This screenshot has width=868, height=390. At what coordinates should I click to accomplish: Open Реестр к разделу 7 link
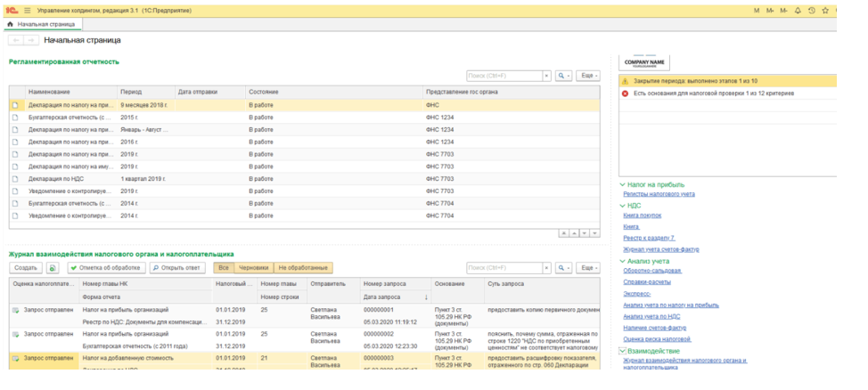pyautogui.click(x=649, y=238)
